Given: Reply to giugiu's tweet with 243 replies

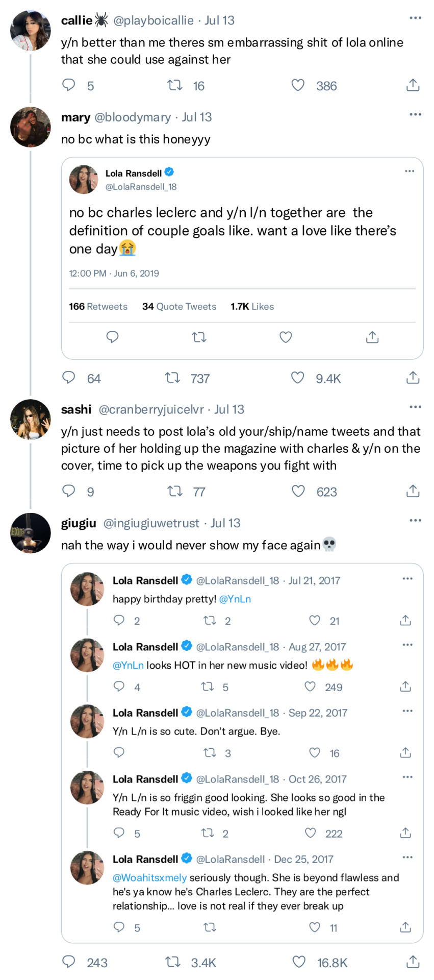Looking at the screenshot, I should point(69,962).
